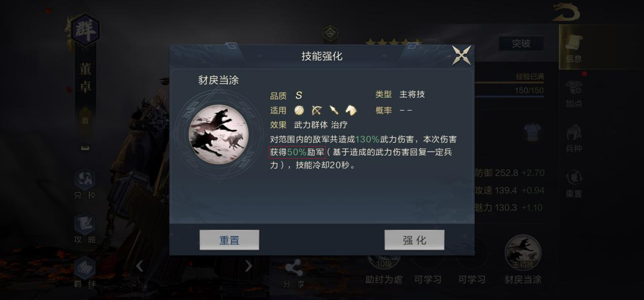Click the 突破 breakthrough button

[x=521, y=44]
